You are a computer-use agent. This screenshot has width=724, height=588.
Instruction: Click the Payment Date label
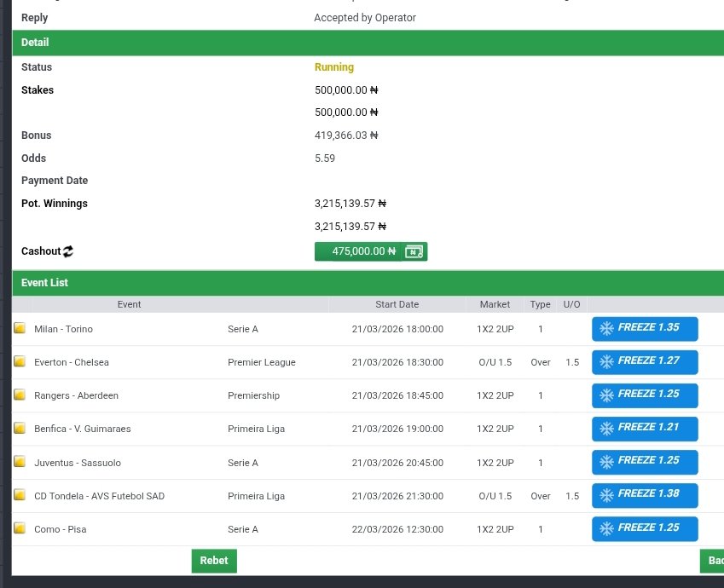pyautogui.click(x=55, y=181)
